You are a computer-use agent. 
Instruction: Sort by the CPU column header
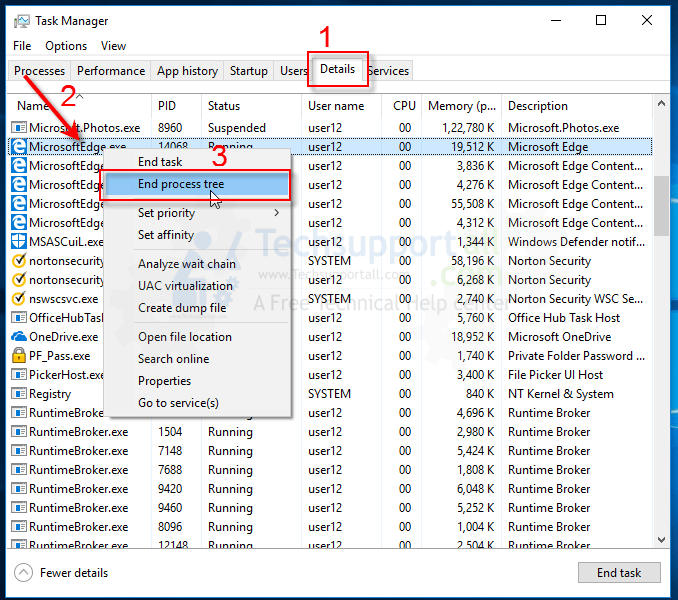[x=402, y=106]
